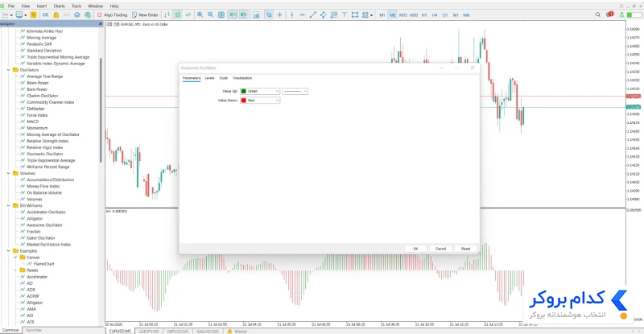This screenshot has width=644, height=334.
Task: Click Reset in Awesome Oscillator dialog
Action: [466, 249]
